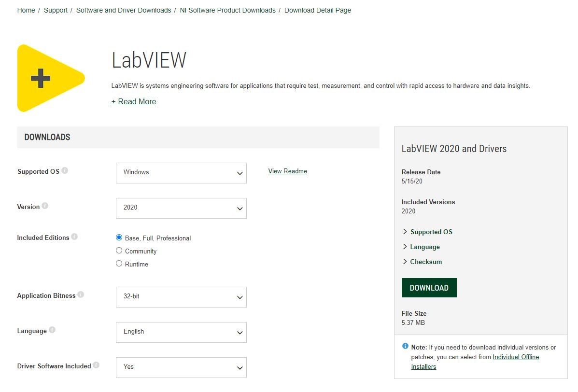Click the Included Editions info icon

[74, 237]
